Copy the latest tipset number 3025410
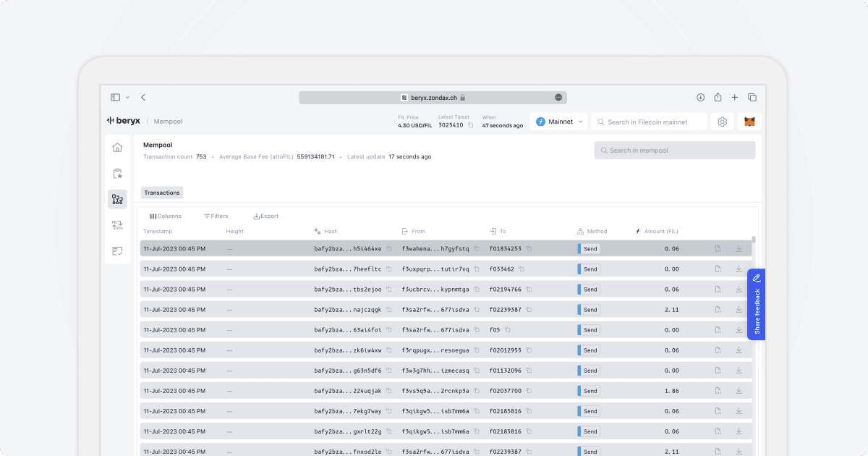Viewport: 868px width, 456px height. pos(470,125)
